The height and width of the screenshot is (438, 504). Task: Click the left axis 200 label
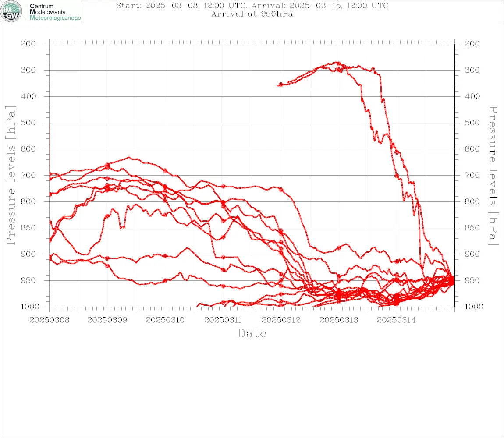click(28, 44)
